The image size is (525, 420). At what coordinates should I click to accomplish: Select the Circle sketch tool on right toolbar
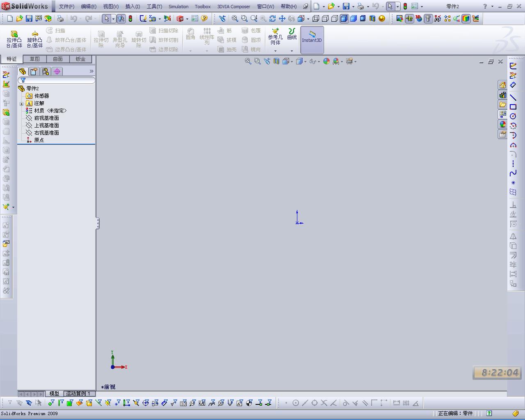pyautogui.click(x=513, y=116)
